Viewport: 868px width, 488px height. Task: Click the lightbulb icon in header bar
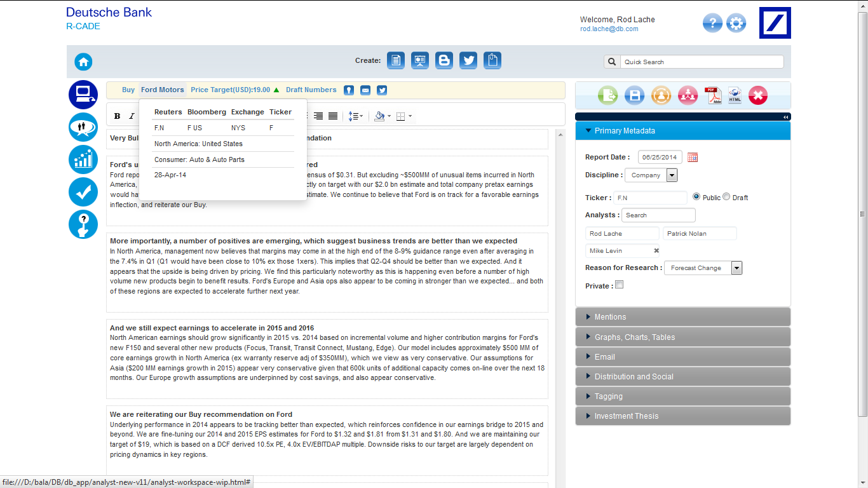tap(349, 90)
